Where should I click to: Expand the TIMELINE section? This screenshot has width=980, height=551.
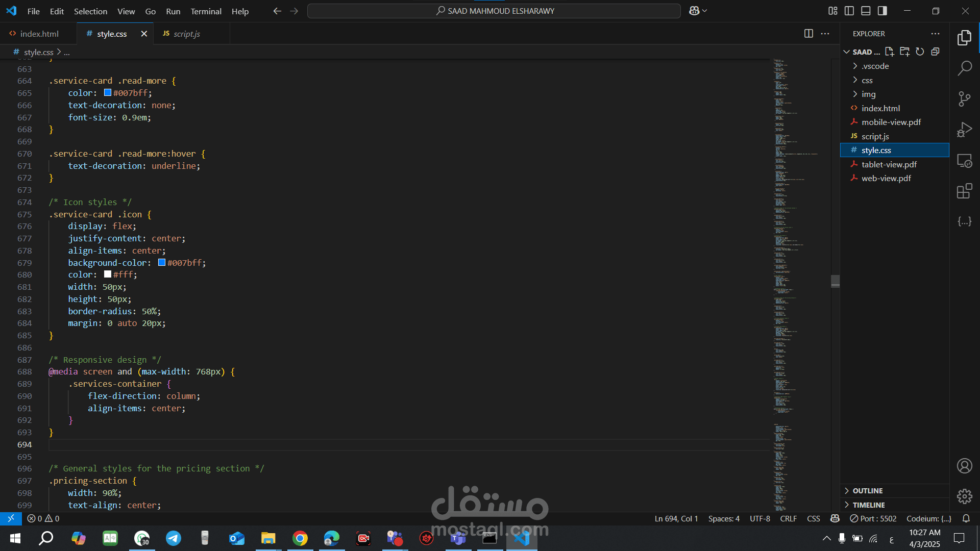tap(868, 505)
